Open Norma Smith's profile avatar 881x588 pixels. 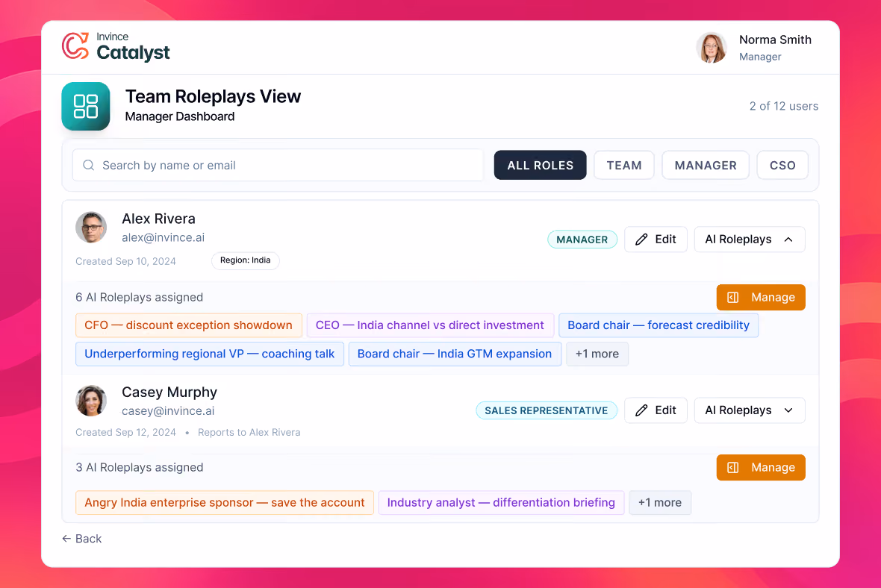(x=712, y=47)
